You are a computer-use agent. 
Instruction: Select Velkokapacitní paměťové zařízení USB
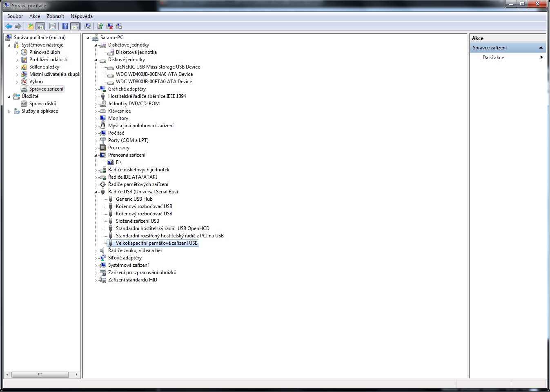click(157, 243)
